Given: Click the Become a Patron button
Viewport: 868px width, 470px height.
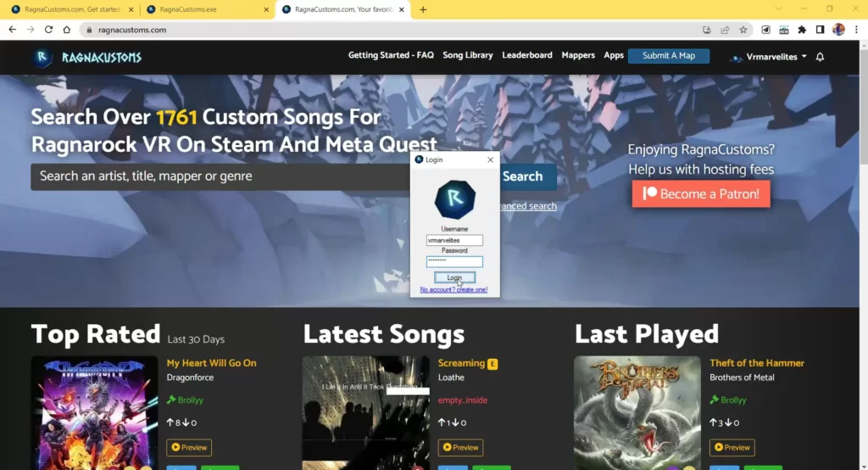Looking at the screenshot, I should point(701,194).
